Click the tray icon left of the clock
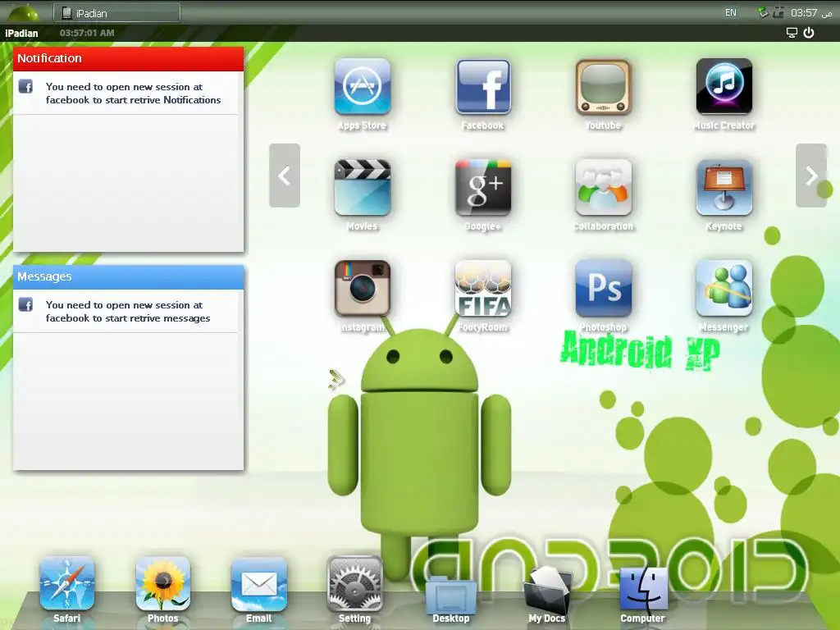 pyautogui.click(x=778, y=11)
